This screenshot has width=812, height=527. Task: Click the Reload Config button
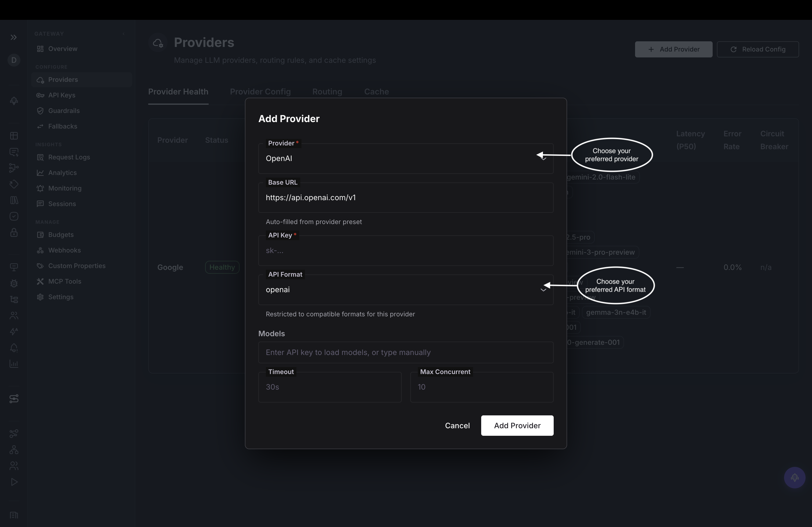coord(758,49)
